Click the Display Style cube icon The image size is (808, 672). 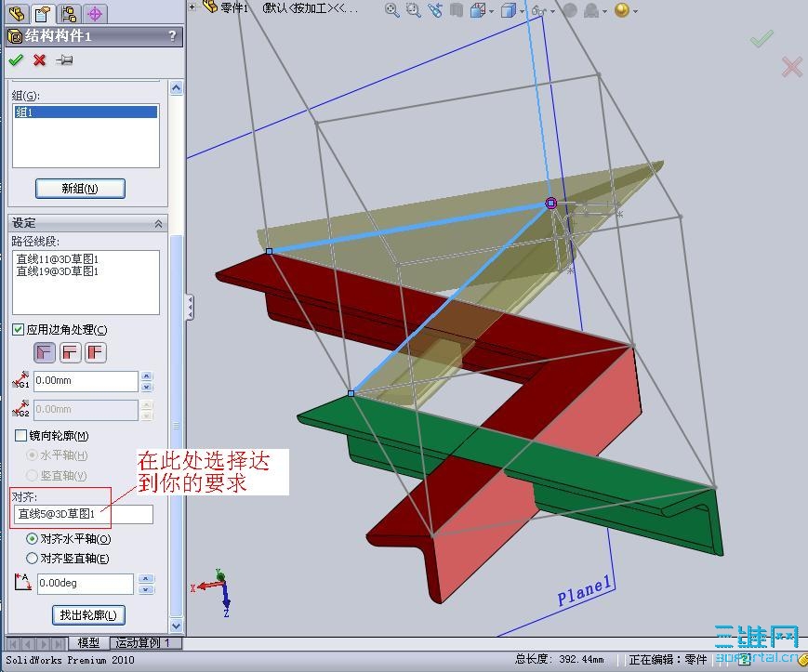click(x=508, y=10)
